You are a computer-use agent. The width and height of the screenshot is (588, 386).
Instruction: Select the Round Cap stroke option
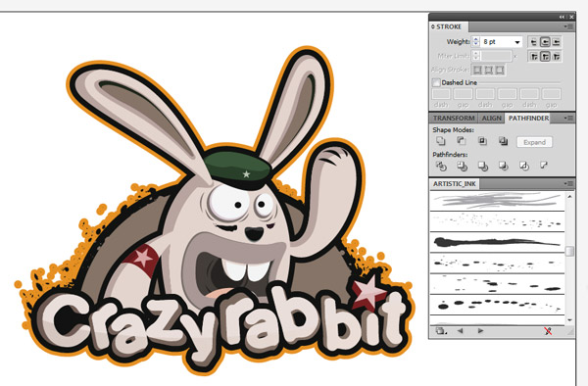545,42
